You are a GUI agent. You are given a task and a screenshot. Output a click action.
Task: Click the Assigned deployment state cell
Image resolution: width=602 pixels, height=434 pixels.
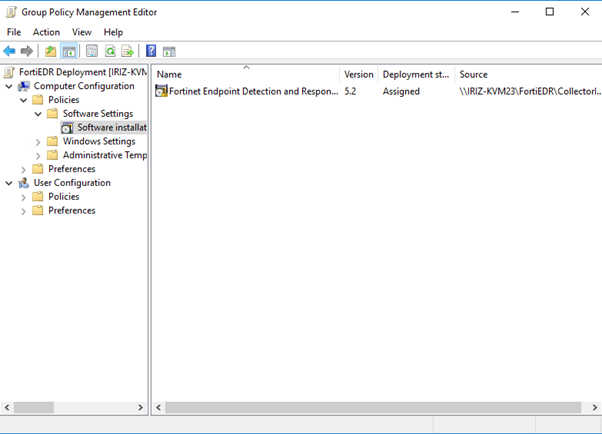tap(401, 91)
